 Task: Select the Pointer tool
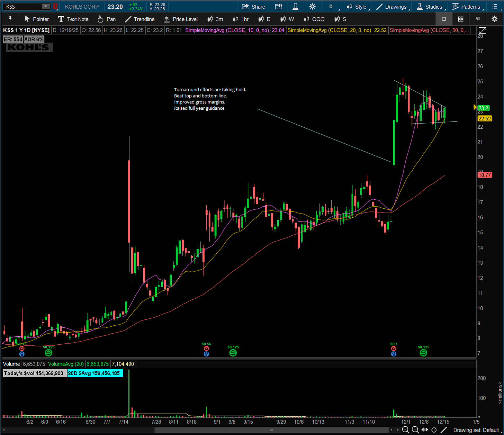coord(37,19)
